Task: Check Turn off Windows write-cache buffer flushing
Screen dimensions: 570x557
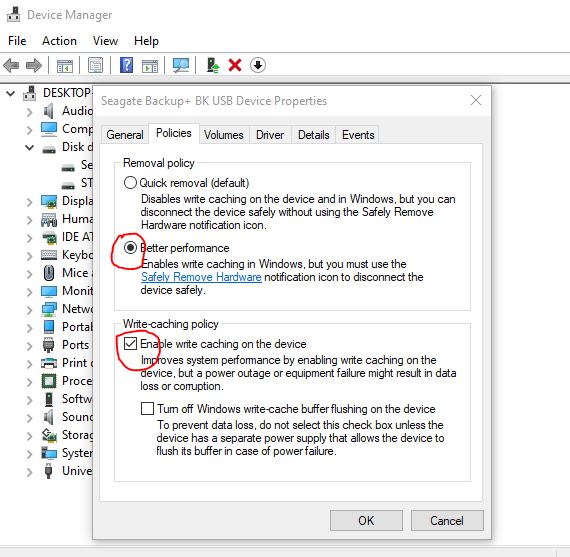Action: [x=147, y=408]
